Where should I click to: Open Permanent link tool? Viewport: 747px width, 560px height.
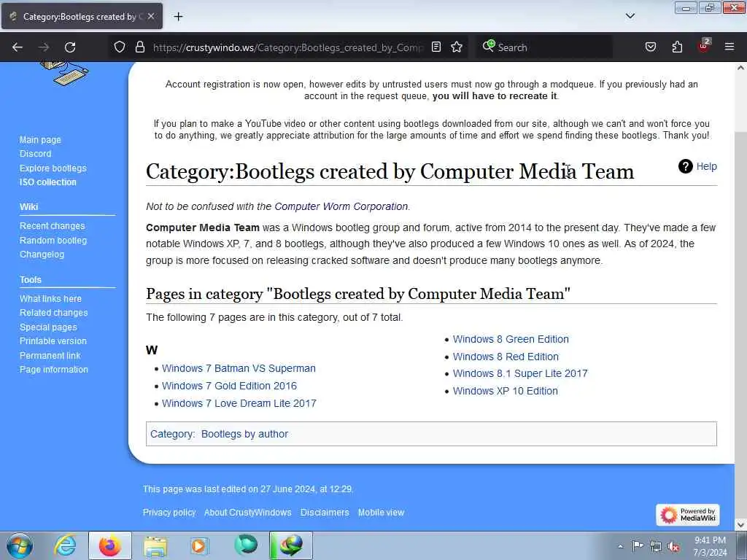pyautogui.click(x=50, y=355)
